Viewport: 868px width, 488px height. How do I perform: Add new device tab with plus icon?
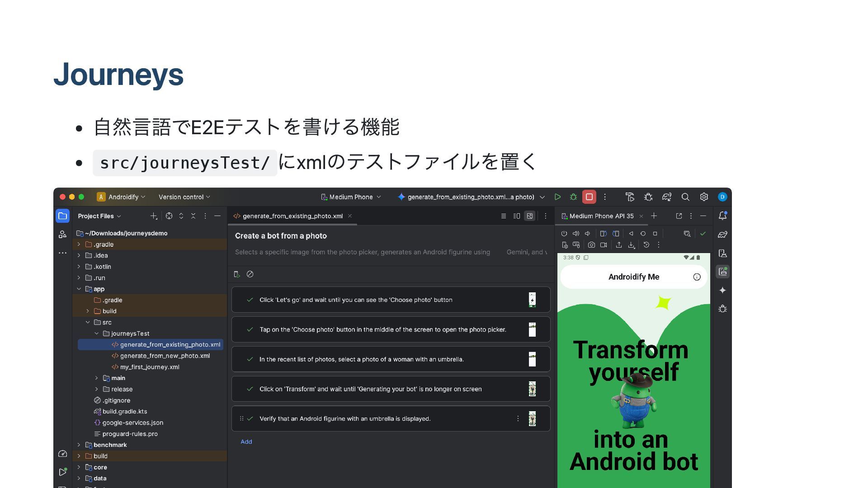(x=654, y=216)
